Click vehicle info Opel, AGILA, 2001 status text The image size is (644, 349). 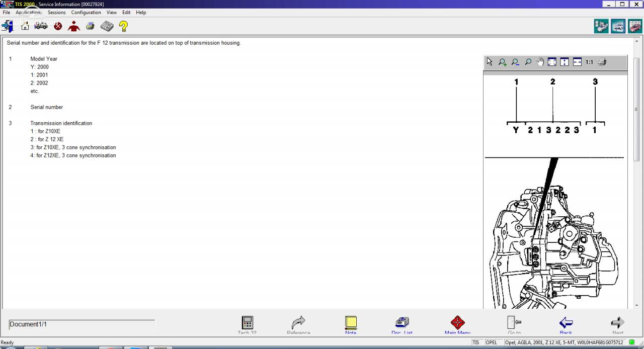(565, 342)
